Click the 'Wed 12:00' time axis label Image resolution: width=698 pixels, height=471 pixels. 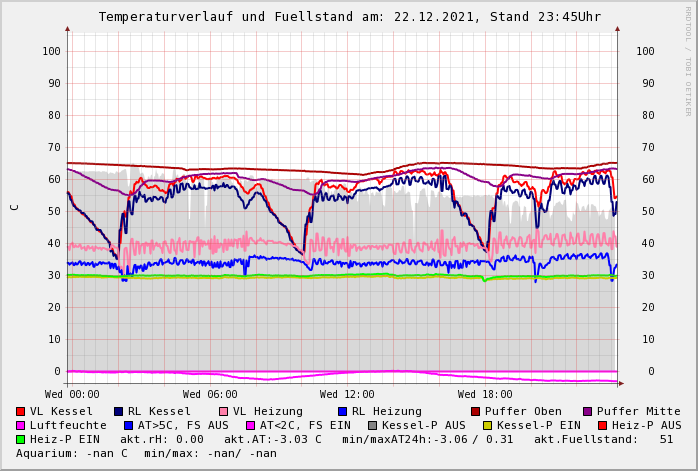347,394
